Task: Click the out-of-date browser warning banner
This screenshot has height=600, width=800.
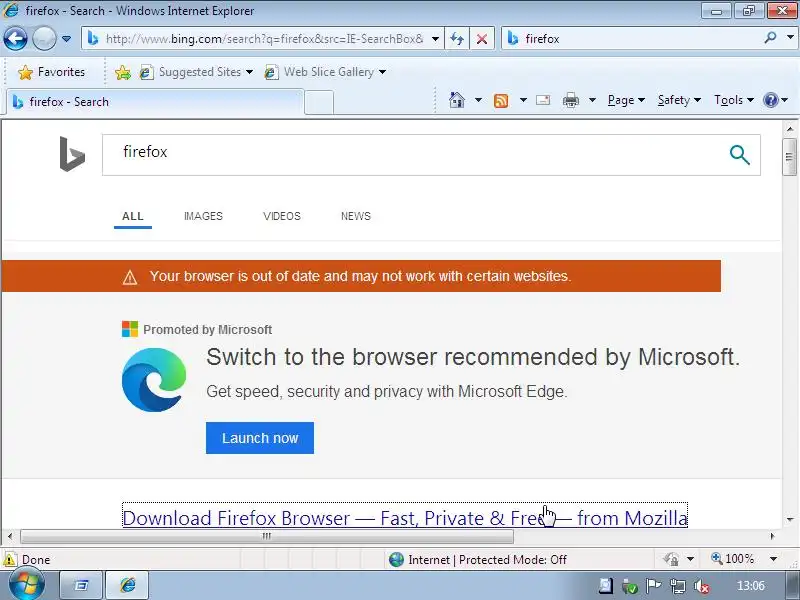Action: coord(361,276)
